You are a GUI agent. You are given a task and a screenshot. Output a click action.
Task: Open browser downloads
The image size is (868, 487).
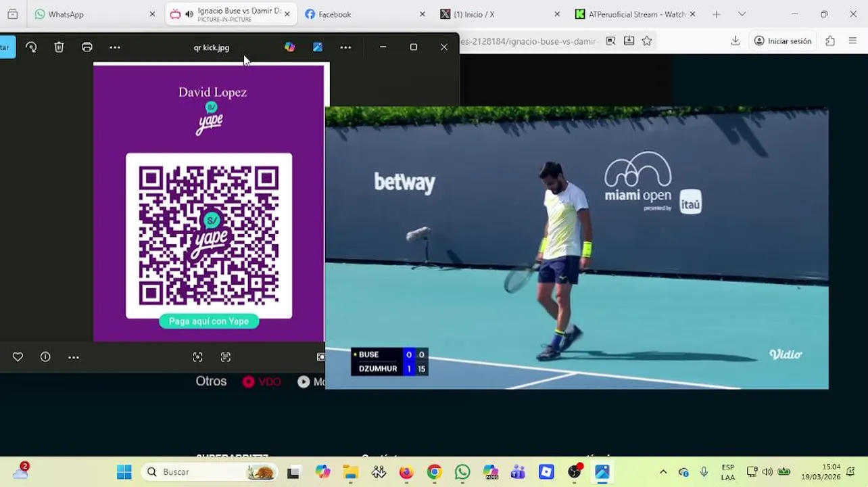coord(736,41)
